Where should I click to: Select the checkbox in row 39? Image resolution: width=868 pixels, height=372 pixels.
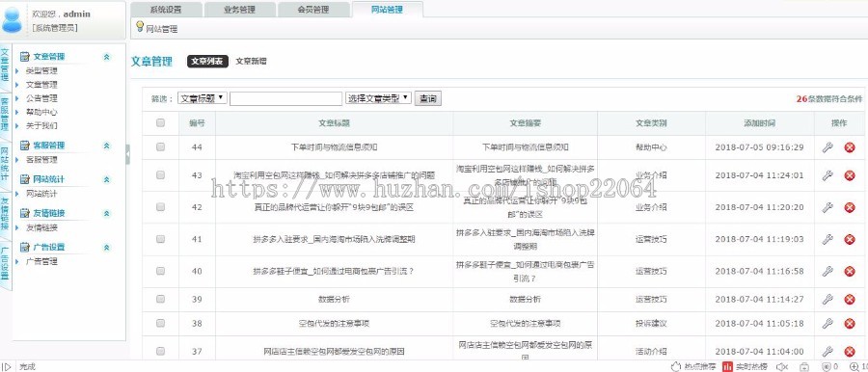pyautogui.click(x=160, y=299)
